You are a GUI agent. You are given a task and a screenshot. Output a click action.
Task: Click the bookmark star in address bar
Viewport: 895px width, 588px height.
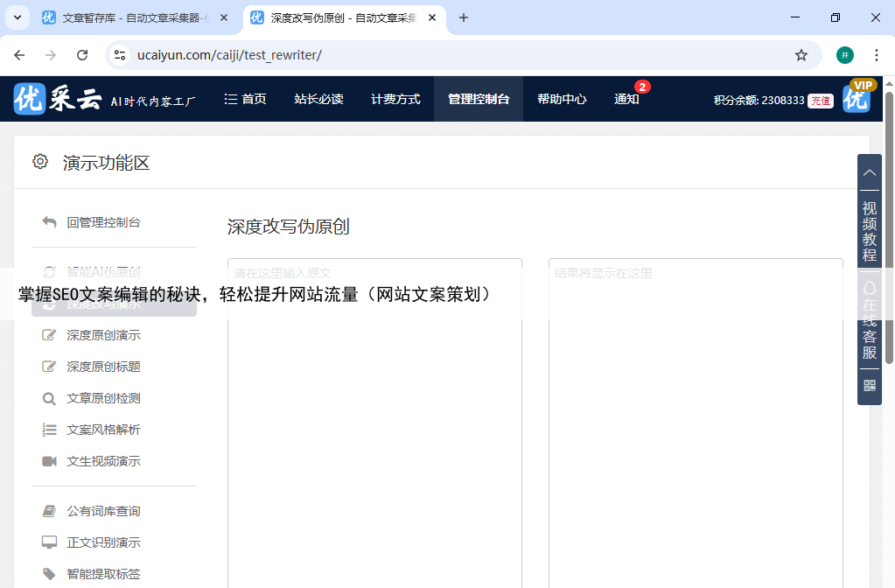(x=801, y=55)
